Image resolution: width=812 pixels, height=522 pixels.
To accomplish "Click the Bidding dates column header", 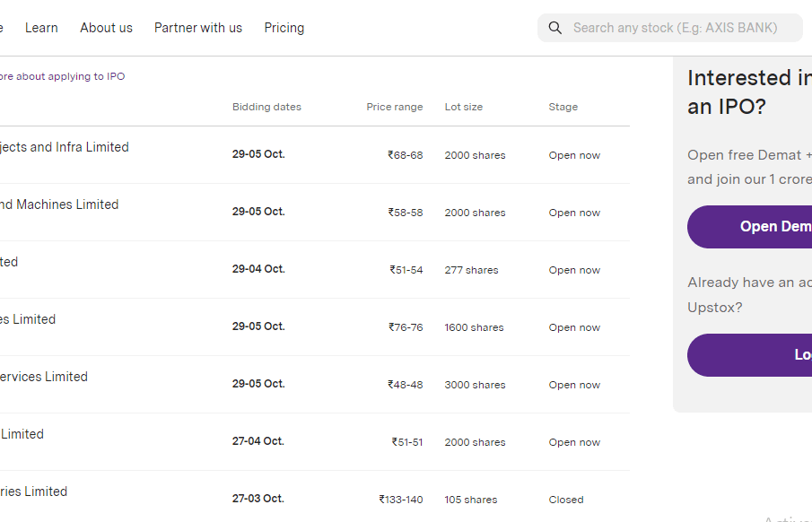I will [x=266, y=107].
